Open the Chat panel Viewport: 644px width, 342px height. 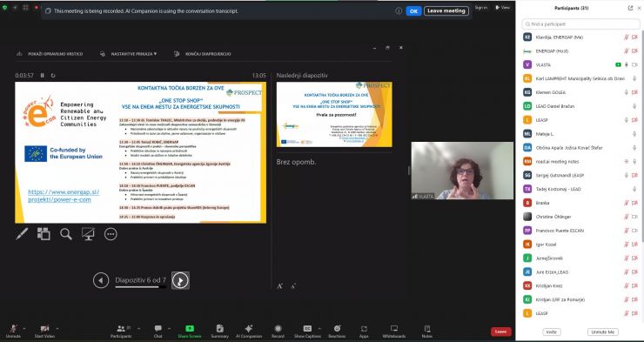click(158, 328)
